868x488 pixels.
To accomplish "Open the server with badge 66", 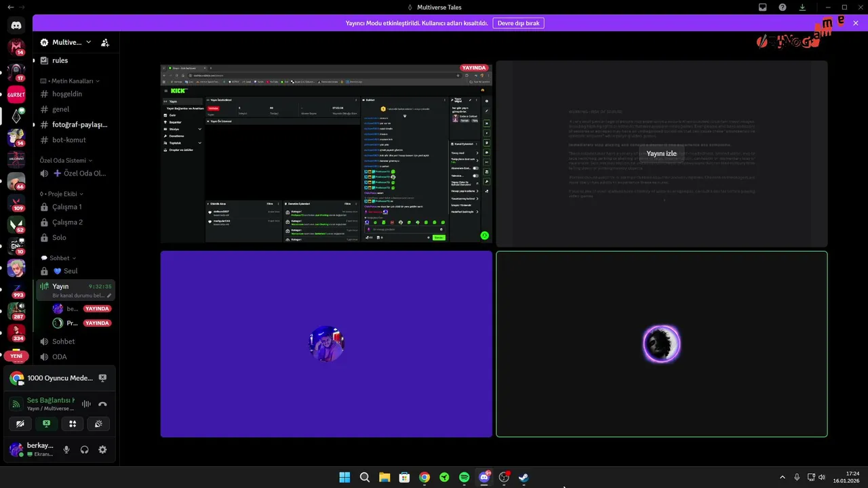I will tap(16, 182).
